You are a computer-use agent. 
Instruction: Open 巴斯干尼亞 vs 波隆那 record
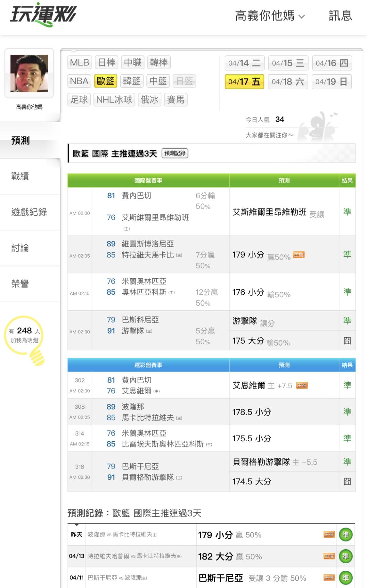coord(117,578)
